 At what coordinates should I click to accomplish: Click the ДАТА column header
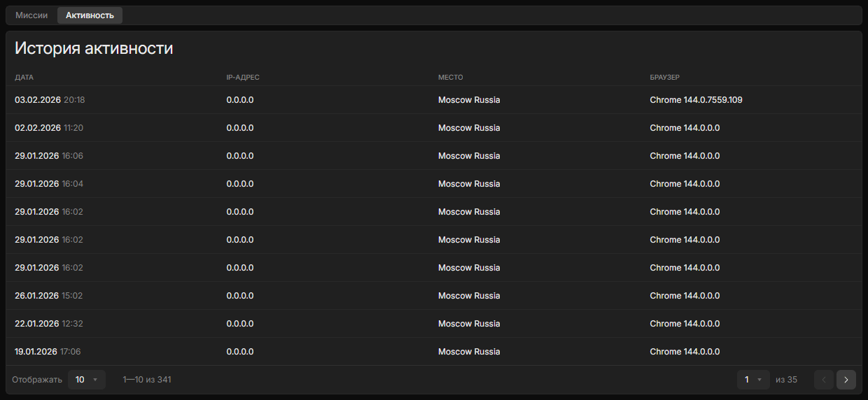[x=24, y=78]
